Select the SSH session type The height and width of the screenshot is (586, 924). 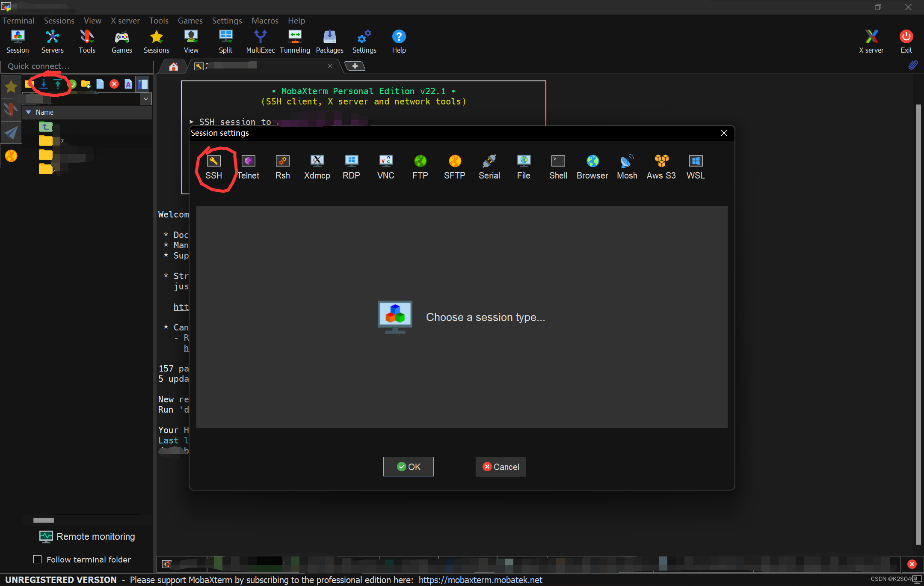(213, 167)
